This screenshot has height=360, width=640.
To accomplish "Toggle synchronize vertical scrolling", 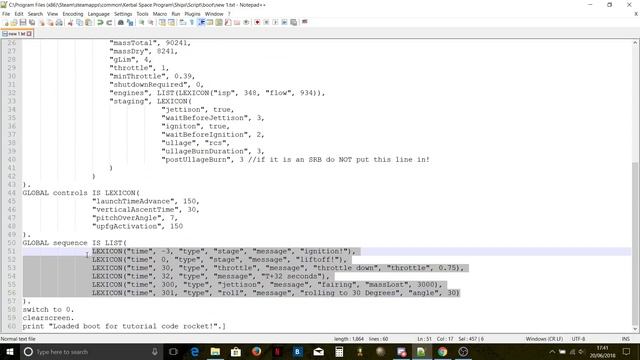I will pos(162,22).
